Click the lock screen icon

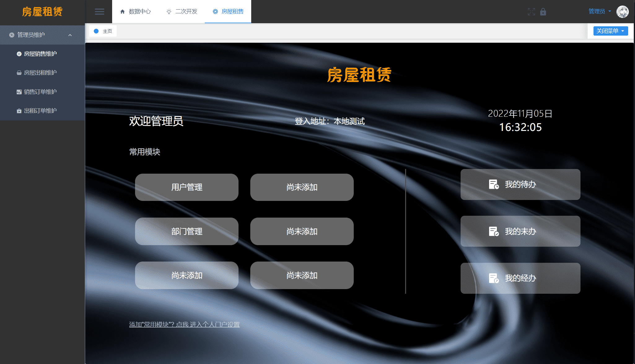[x=544, y=12]
